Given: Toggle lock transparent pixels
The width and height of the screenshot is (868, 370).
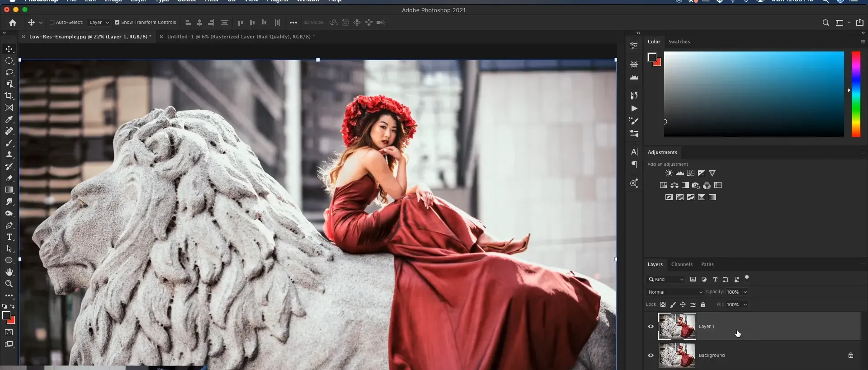Looking at the screenshot, I should click(663, 304).
